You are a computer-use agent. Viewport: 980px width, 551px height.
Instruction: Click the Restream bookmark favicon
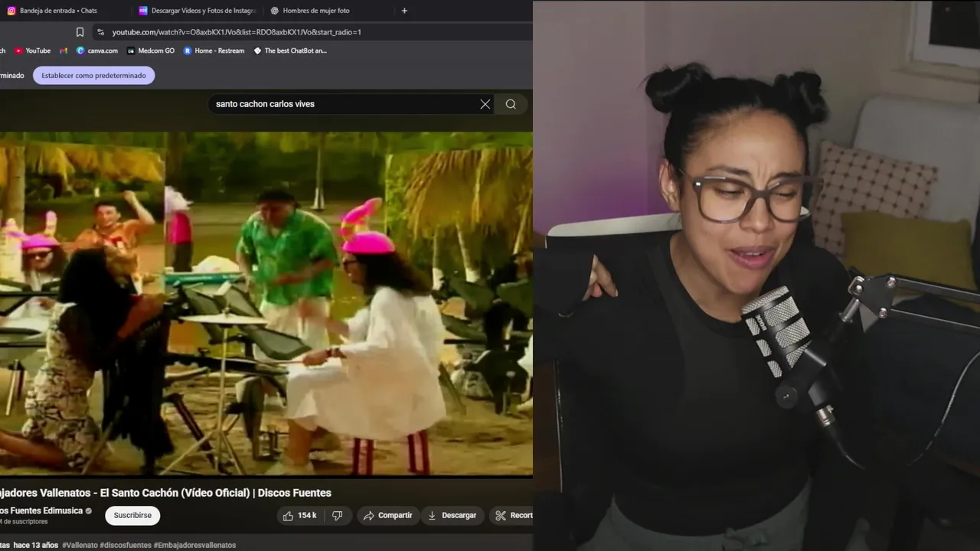188,51
